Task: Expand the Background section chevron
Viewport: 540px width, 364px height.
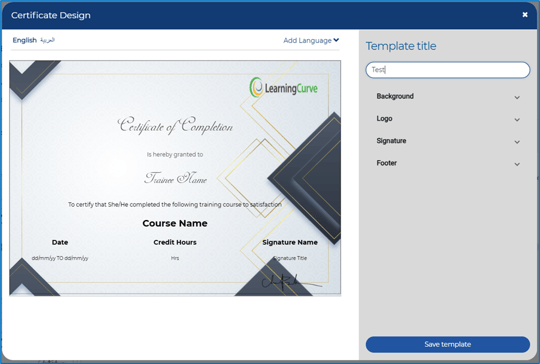Action: [x=517, y=97]
